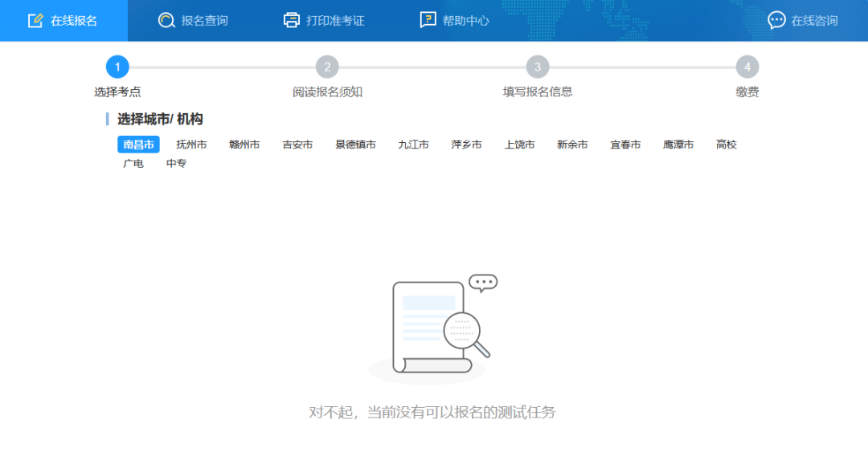
Task: Open the 报名查询 nav tab
Action: (x=193, y=20)
